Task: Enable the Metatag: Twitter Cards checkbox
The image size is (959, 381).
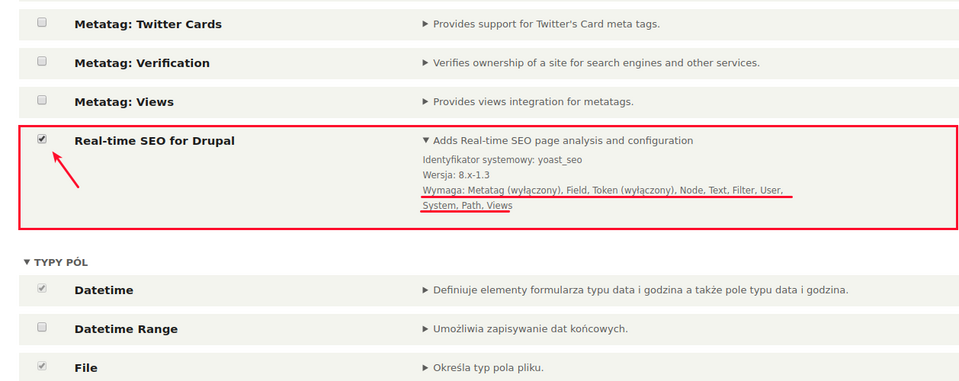Action: [42, 22]
